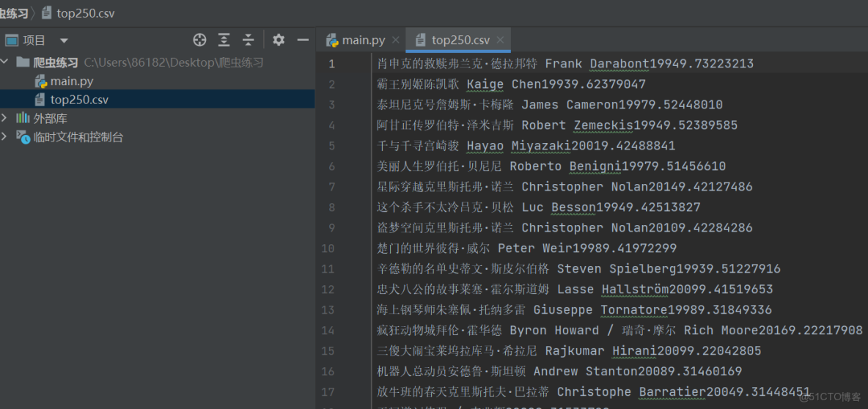Click 'Christopher Nolan20109' on line 9
The height and width of the screenshot is (409, 868).
coord(603,227)
